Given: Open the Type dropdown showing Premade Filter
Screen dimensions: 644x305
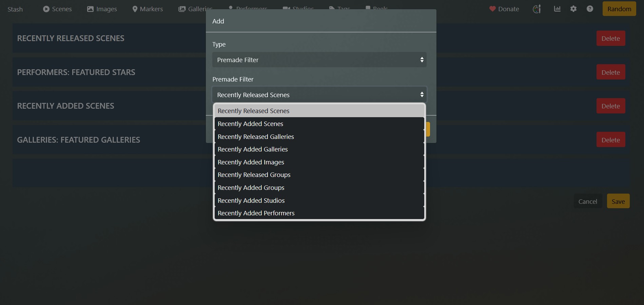Looking at the screenshot, I should 319,60.
